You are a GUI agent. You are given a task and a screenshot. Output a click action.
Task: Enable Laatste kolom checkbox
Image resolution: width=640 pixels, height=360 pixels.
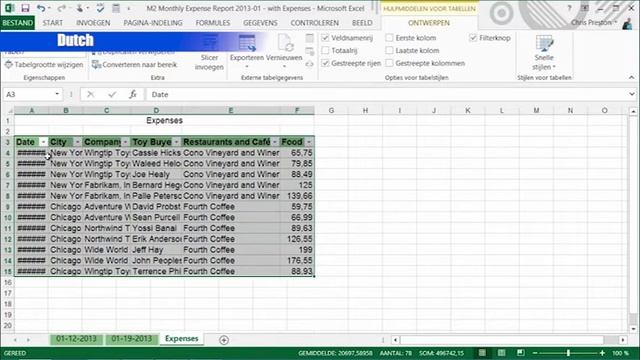[x=389, y=51]
